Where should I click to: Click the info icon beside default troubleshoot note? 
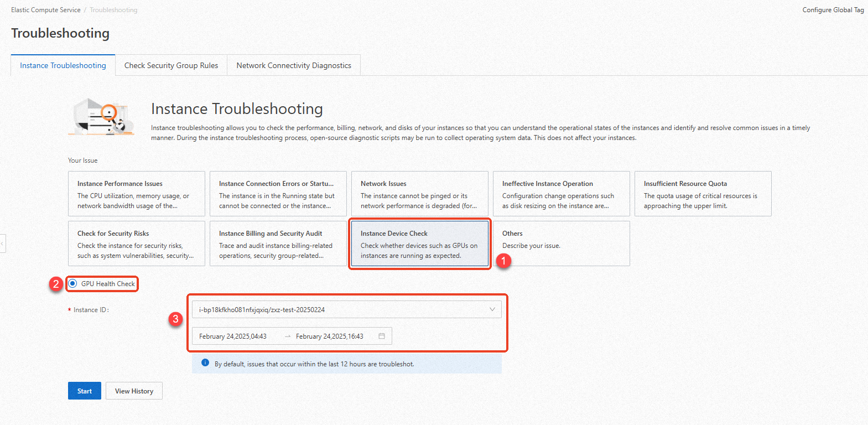[205, 363]
